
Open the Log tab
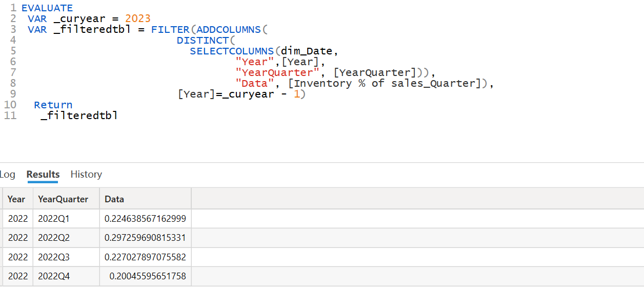tap(8, 175)
